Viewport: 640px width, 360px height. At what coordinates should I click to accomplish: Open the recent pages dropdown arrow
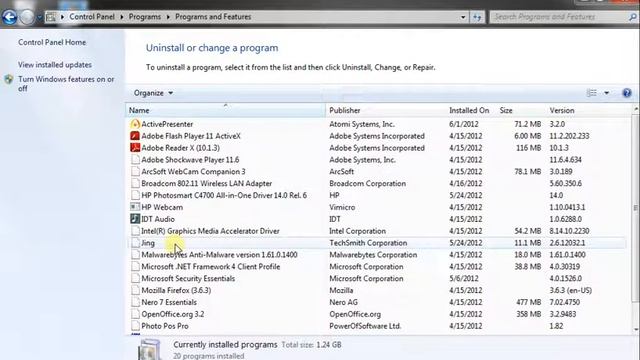click(x=40, y=18)
